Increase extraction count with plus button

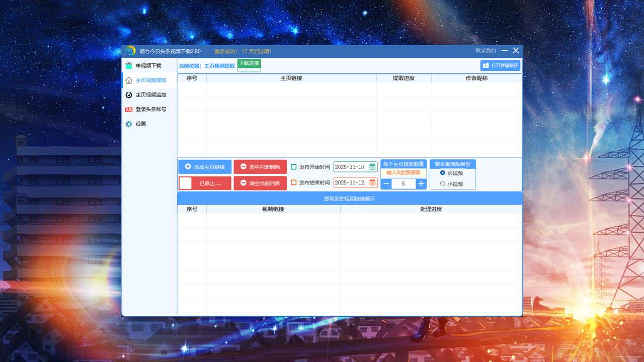pyautogui.click(x=421, y=184)
